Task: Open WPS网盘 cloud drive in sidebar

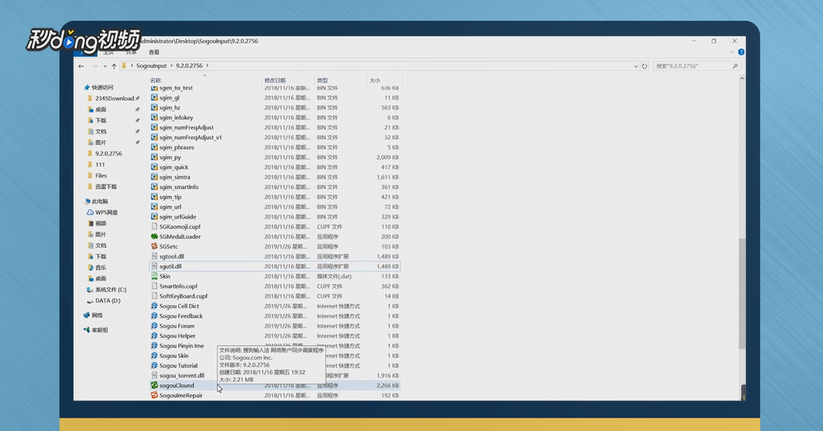Action: (102, 213)
